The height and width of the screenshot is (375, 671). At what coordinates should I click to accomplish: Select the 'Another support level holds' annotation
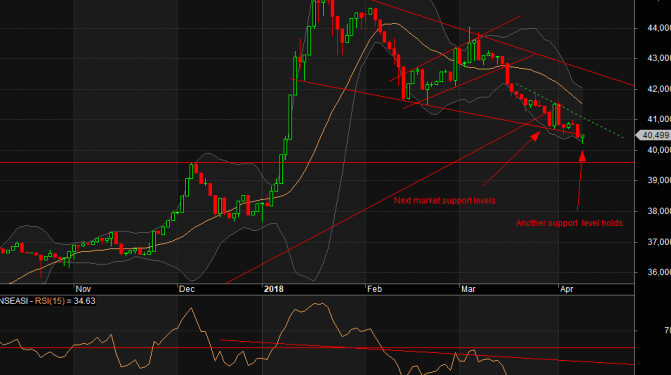coord(569,223)
